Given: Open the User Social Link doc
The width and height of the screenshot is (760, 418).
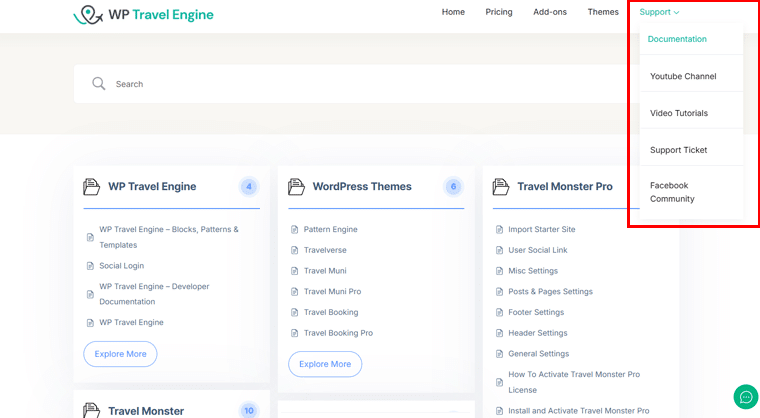Looking at the screenshot, I should (x=538, y=250).
